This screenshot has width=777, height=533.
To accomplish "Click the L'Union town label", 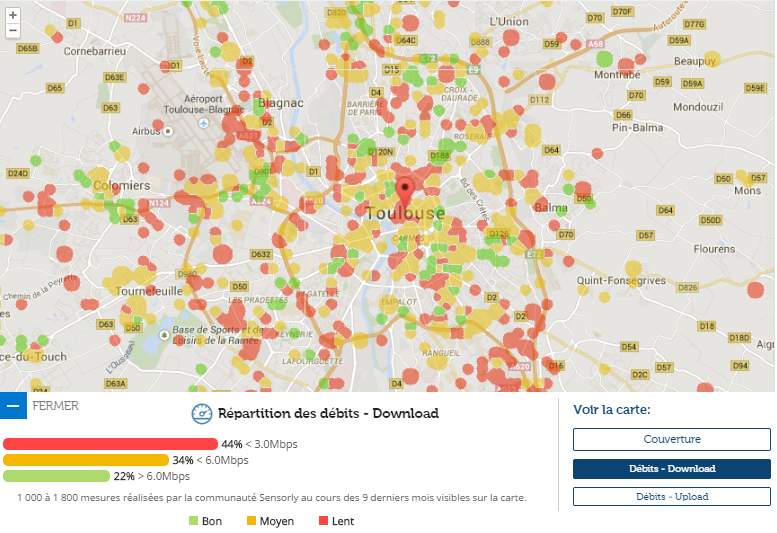I will (x=509, y=22).
